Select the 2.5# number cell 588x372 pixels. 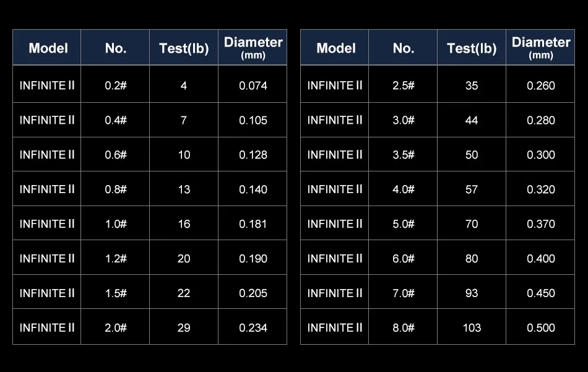pos(404,85)
